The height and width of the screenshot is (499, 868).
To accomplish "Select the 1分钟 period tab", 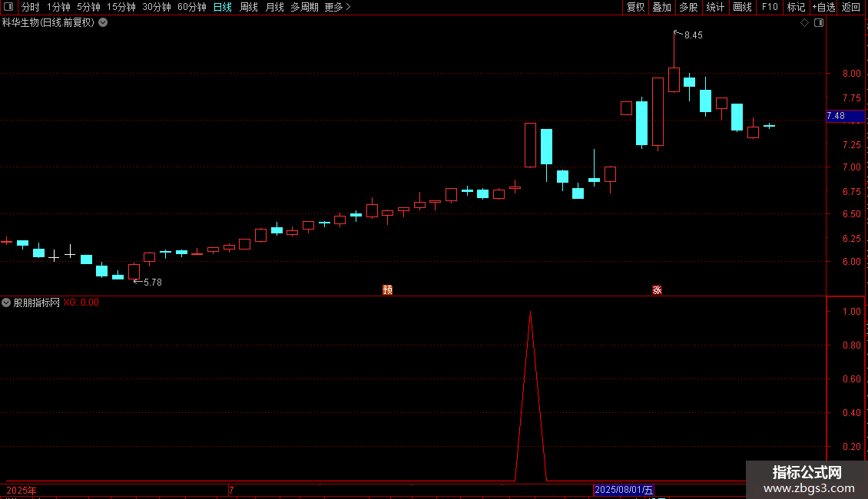I will tap(58, 7).
